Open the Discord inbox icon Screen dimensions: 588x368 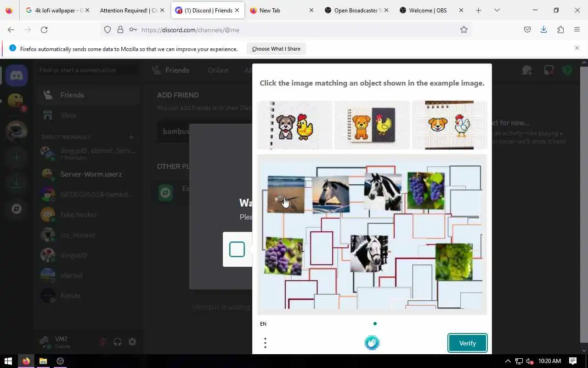tap(549, 70)
